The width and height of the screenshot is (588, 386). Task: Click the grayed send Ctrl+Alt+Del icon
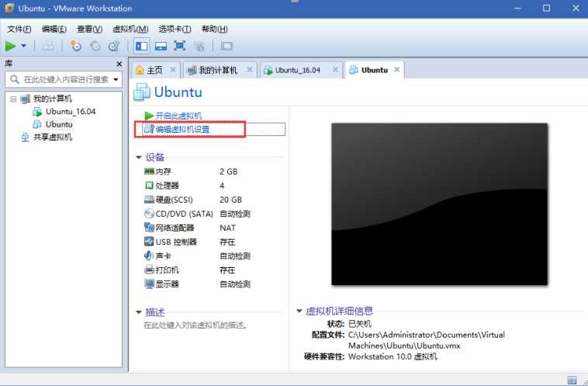48,46
